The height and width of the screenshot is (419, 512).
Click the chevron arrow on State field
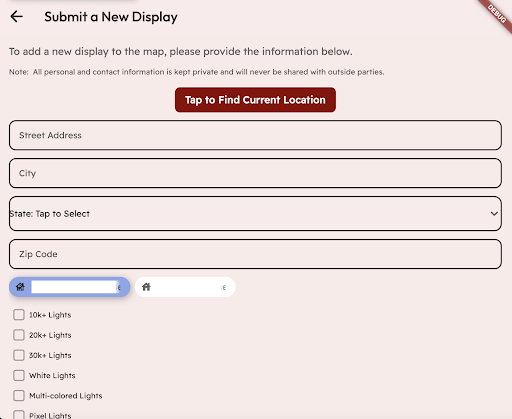point(494,213)
